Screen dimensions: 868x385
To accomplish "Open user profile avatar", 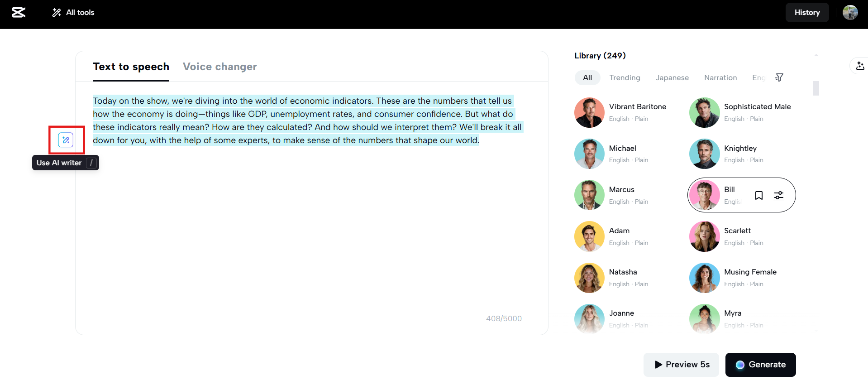I will (850, 12).
